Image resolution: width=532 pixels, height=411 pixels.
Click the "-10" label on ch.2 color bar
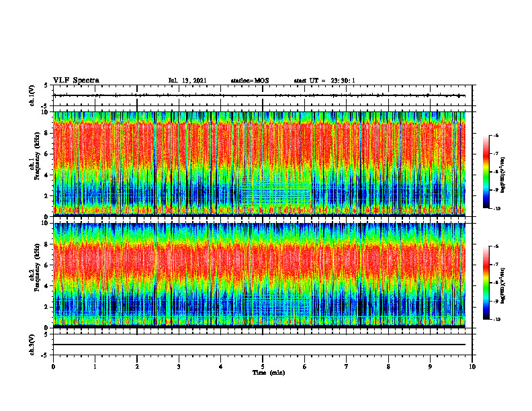(497, 320)
